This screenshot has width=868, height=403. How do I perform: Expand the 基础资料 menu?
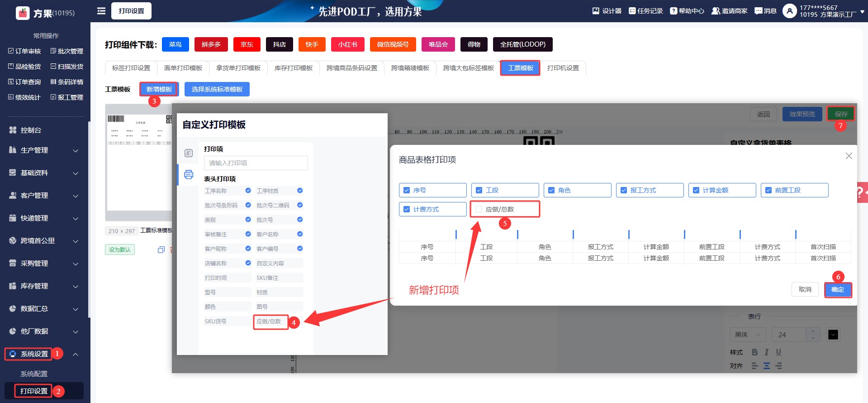coord(44,173)
